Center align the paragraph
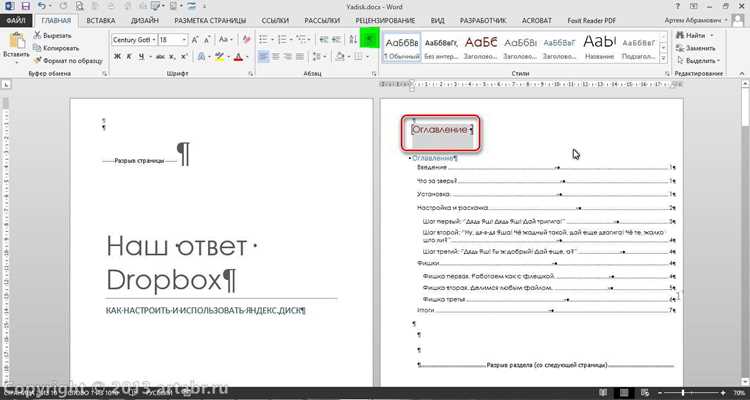Image resolution: width=750 pixels, height=400 pixels. coord(276,57)
